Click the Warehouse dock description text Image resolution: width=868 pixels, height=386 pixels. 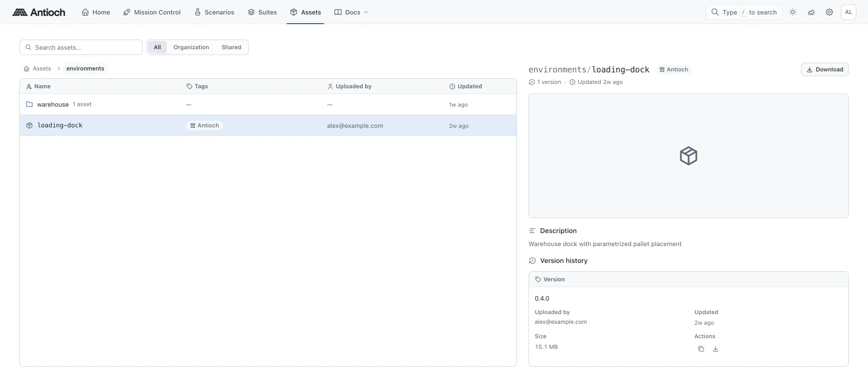(x=605, y=244)
